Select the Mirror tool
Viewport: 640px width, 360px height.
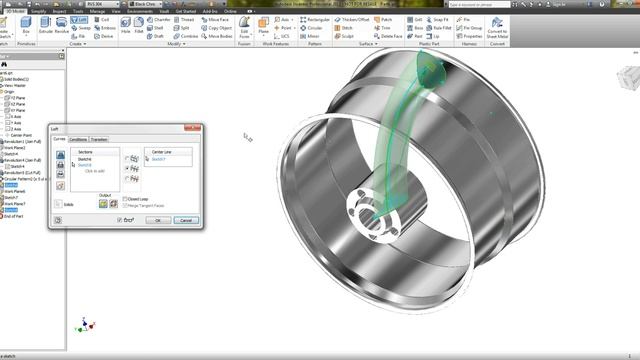(310, 36)
